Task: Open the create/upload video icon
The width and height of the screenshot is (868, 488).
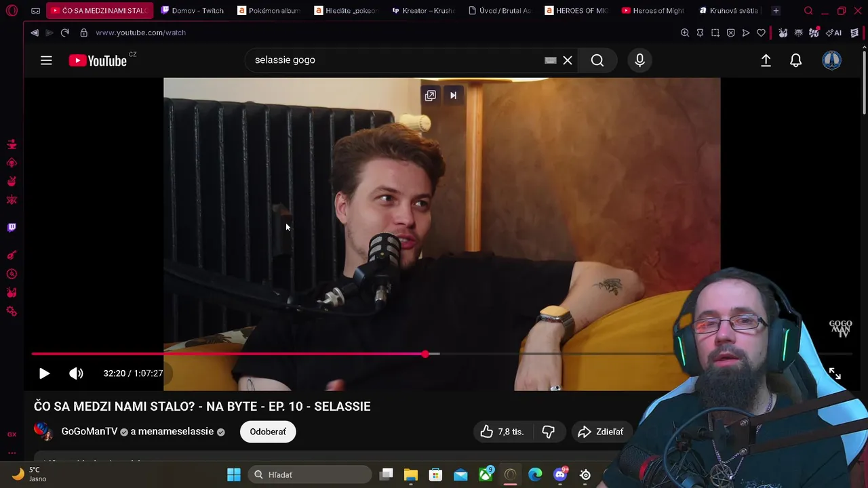Action: pos(766,60)
